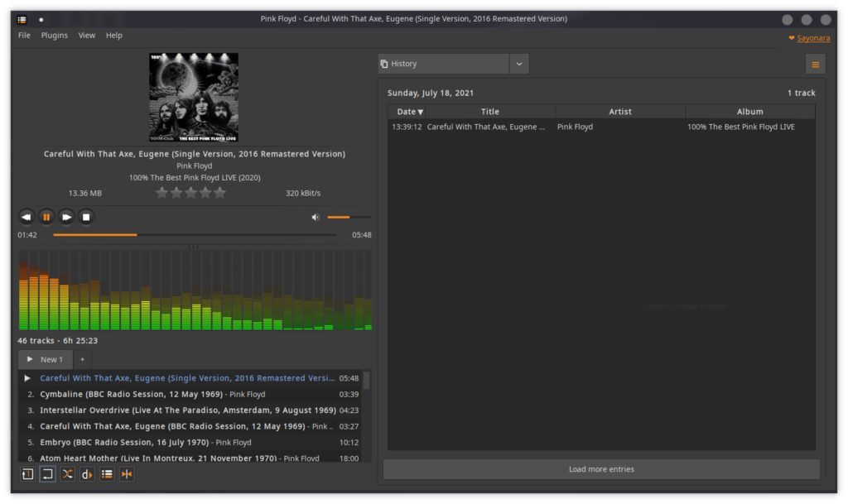
Task: Rate the track three stars
Action: click(x=191, y=192)
